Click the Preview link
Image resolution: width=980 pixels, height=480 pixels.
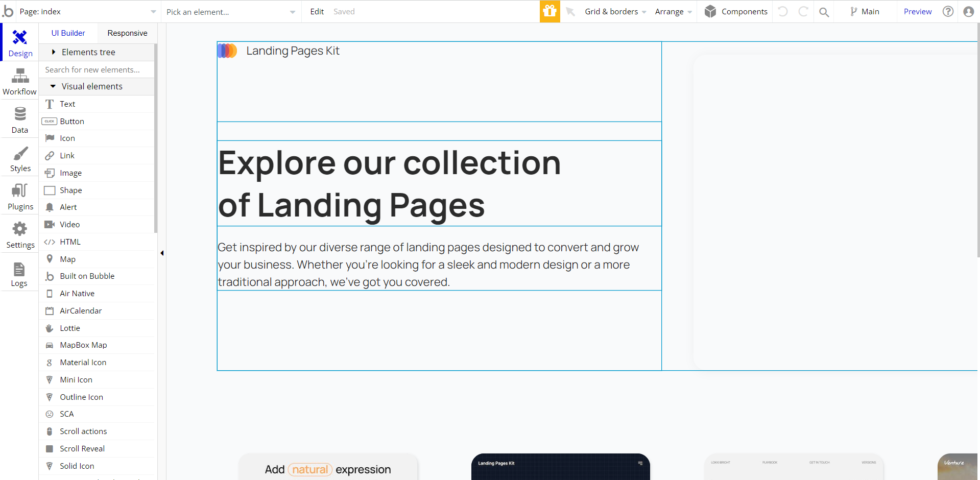click(x=917, y=11)
